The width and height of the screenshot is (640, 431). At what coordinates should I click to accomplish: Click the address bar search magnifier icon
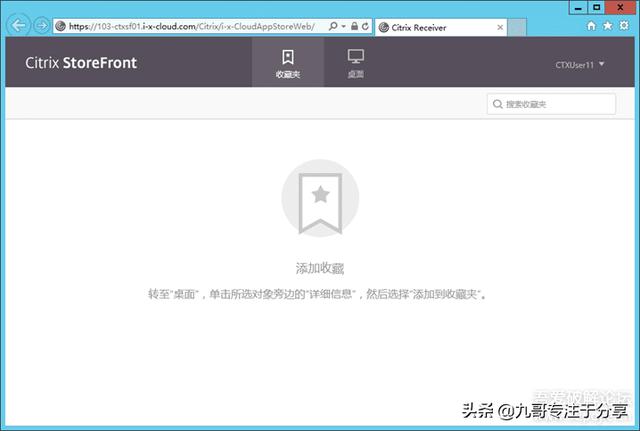(332, 26)
